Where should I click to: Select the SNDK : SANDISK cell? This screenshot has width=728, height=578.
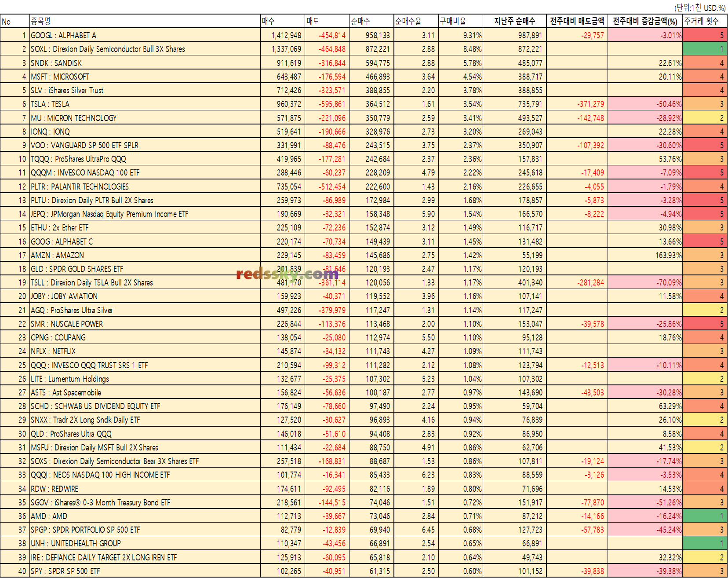click(145, 63)
